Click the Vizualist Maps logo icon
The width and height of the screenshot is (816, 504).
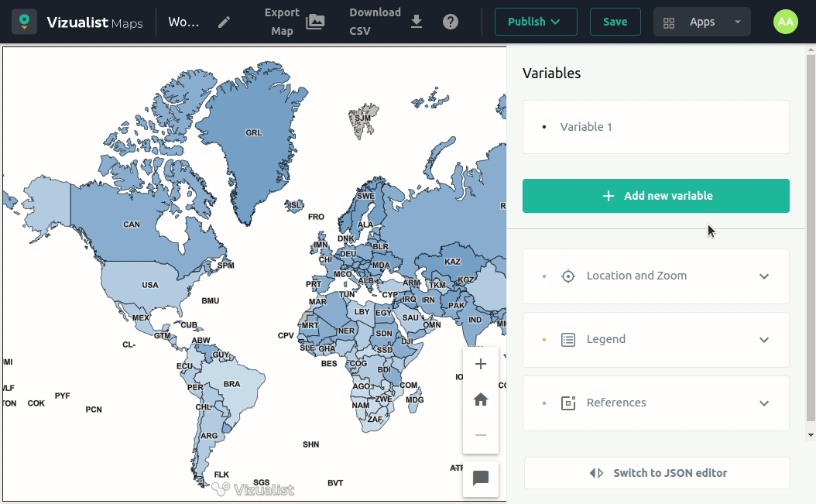25,22
